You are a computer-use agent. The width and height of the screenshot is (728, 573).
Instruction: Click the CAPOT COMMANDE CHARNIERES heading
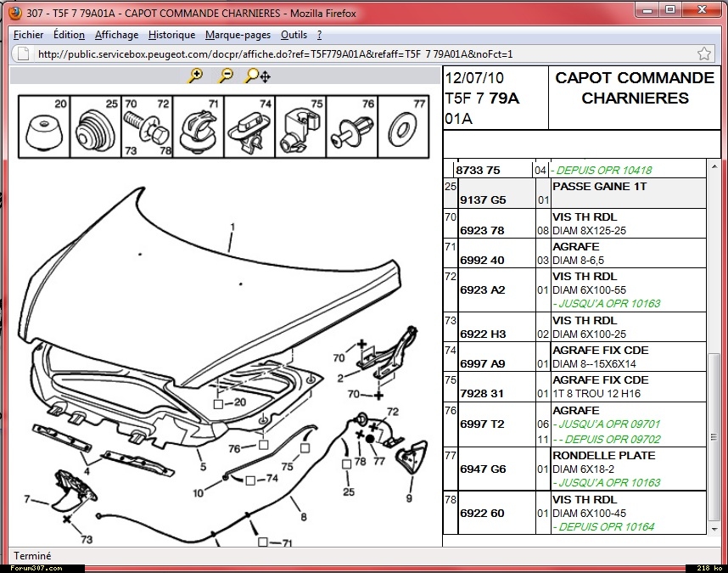click(635, 87)
